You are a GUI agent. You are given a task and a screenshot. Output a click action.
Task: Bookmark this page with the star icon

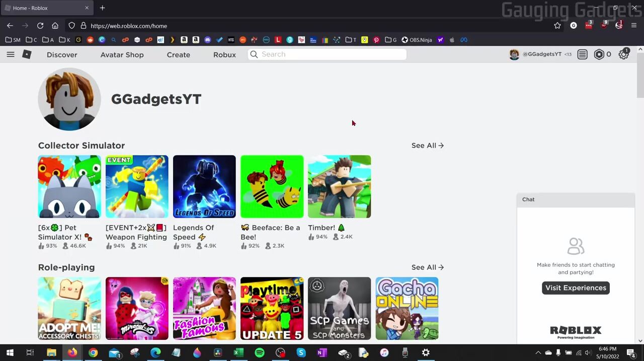tap(557, 26)
